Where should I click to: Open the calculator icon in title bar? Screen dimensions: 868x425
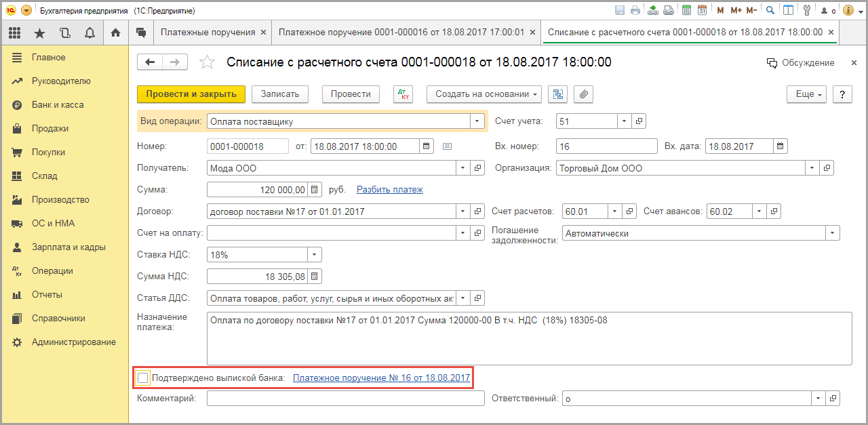point(687,10)
